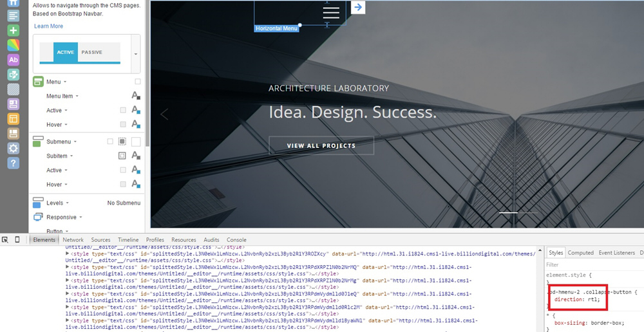Image resolution: width=644 pixels, height=332 pixels.
Task: Expand style node with id ending d0J1eQ
Action: coord(68,294)
